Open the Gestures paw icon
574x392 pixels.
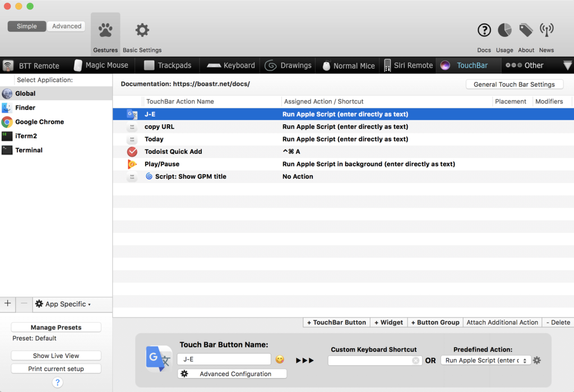point(105,30)
